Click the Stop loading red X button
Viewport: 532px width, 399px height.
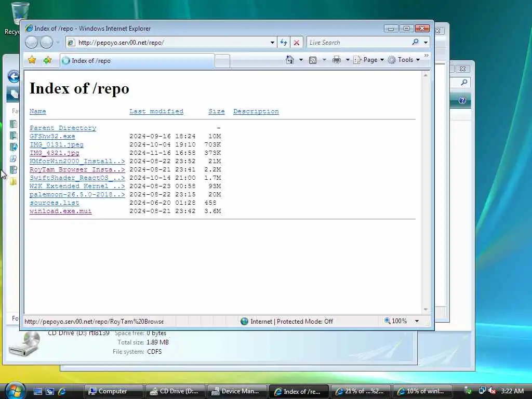(297, 43)
